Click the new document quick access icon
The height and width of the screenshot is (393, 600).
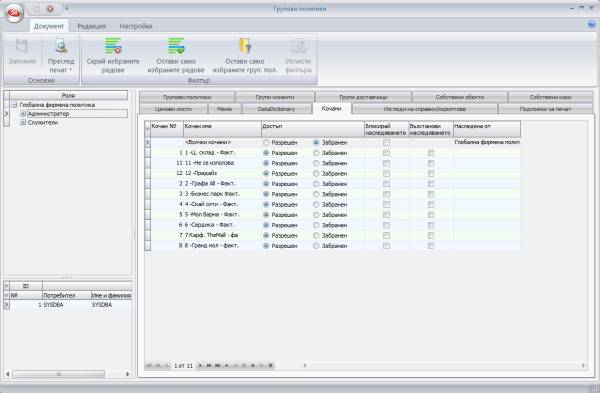(36, 8)
